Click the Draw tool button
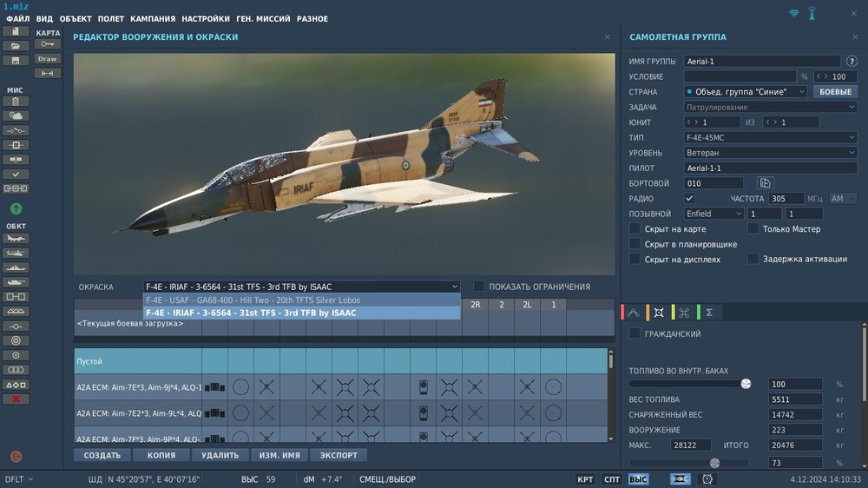 tap(47, 59)
